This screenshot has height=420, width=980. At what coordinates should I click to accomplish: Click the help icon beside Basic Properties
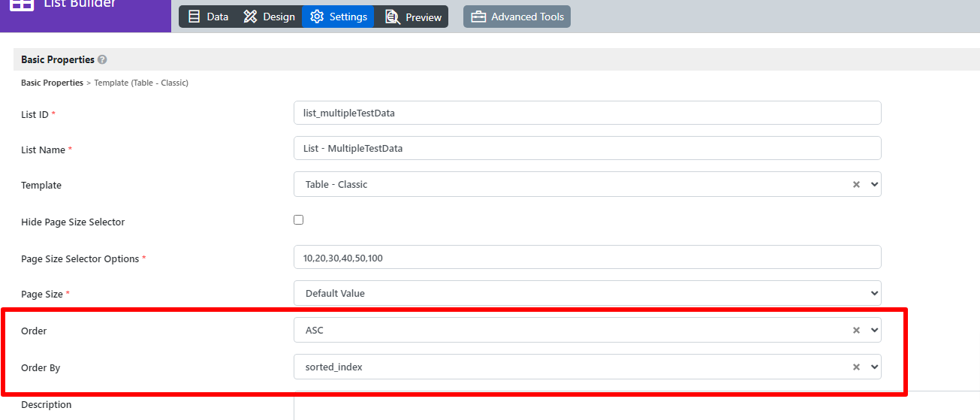102,59
